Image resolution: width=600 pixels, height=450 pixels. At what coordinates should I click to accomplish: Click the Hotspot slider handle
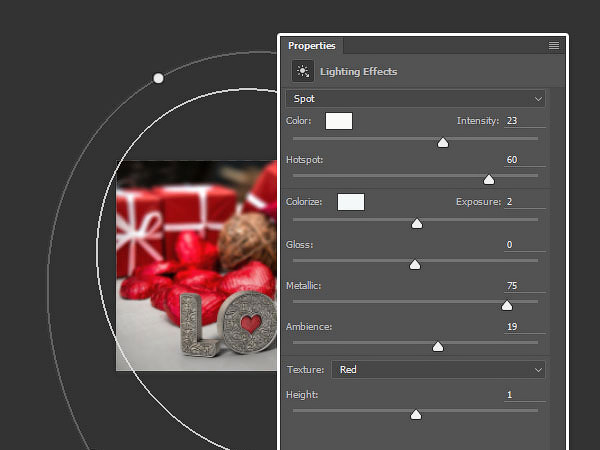pos(489,179)
